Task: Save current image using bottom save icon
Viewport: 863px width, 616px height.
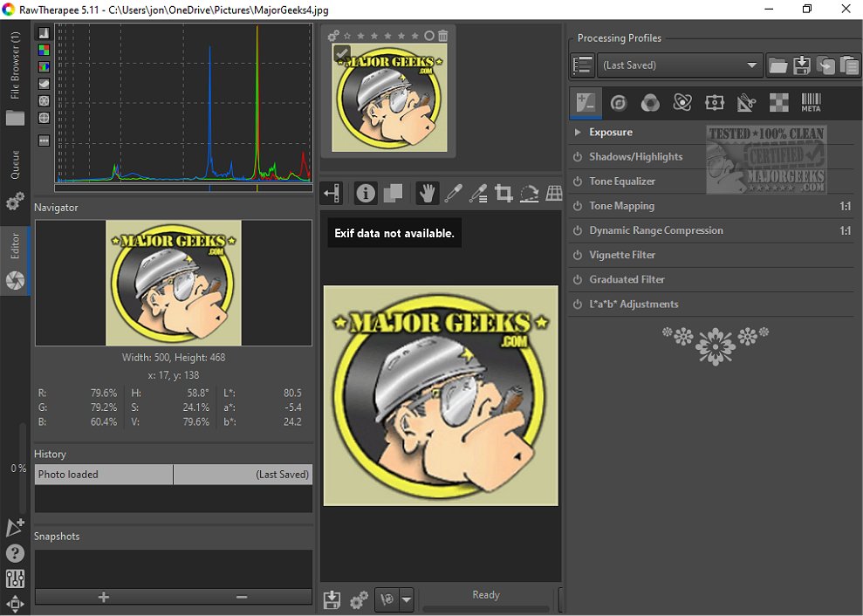Action: (332, 599)
